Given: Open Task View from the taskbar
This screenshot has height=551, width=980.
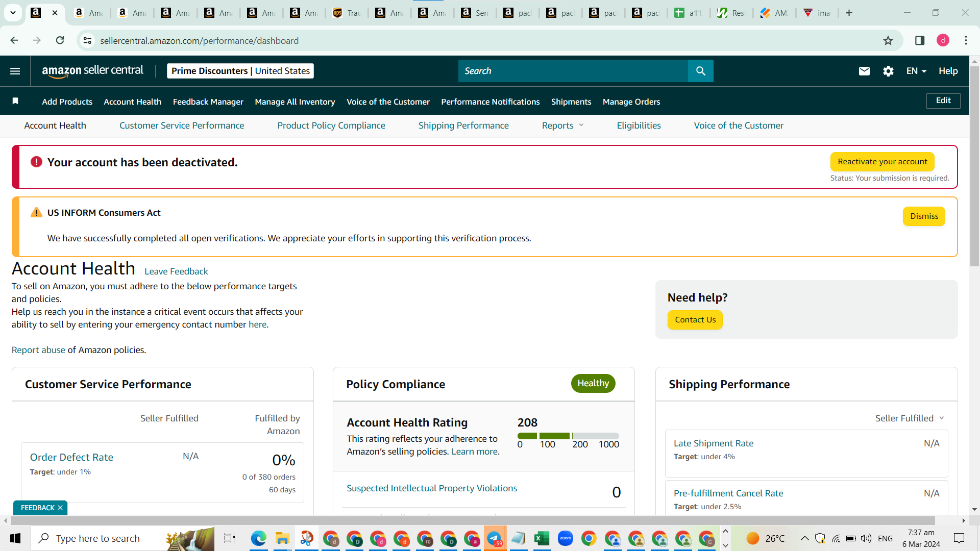Looking at the screenshot, I should point(230,538).
